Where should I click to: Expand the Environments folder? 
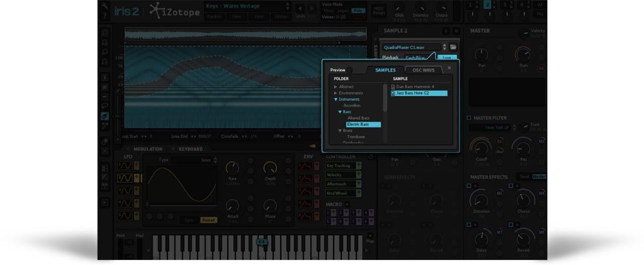336,93
